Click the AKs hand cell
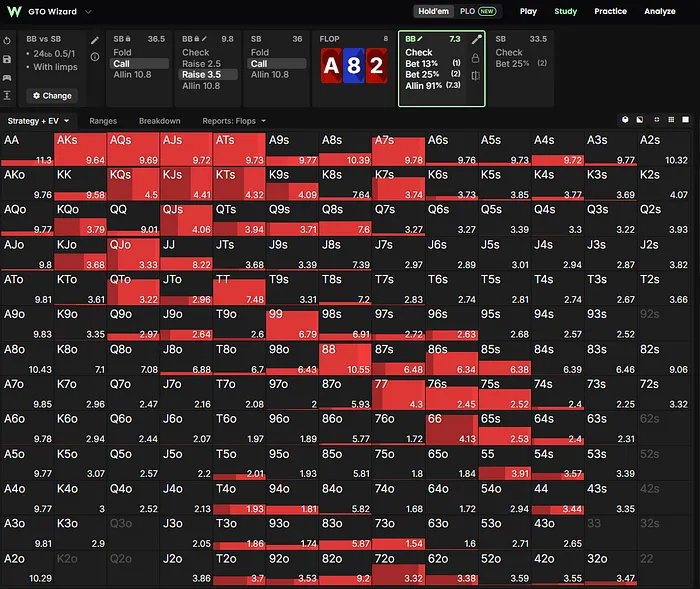The image size is (700, 589). tap(80, 149)
